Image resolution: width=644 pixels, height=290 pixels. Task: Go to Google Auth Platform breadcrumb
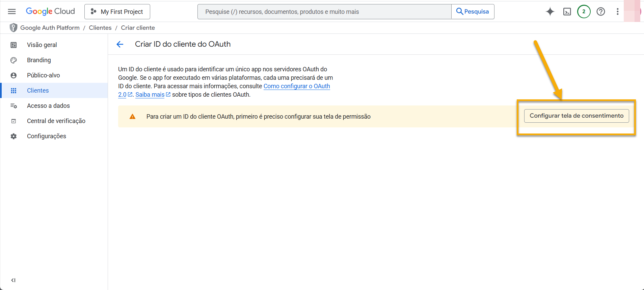point(50,28)
